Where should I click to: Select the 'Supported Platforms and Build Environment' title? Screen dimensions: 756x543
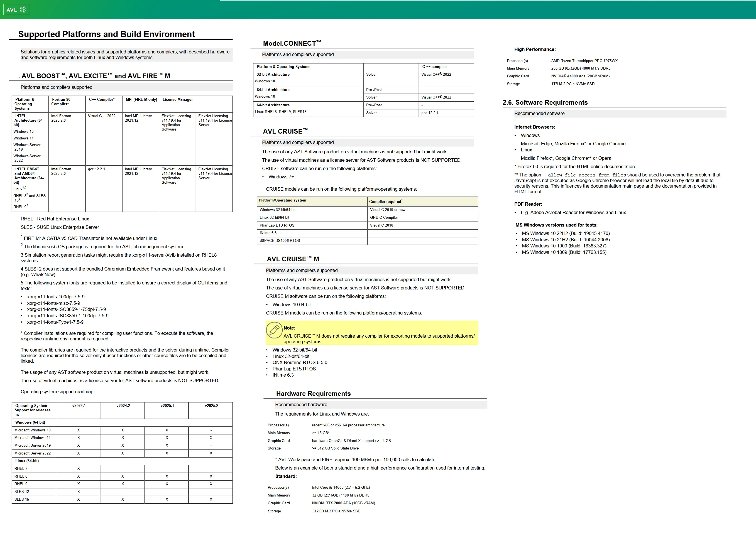coord(106,34)
